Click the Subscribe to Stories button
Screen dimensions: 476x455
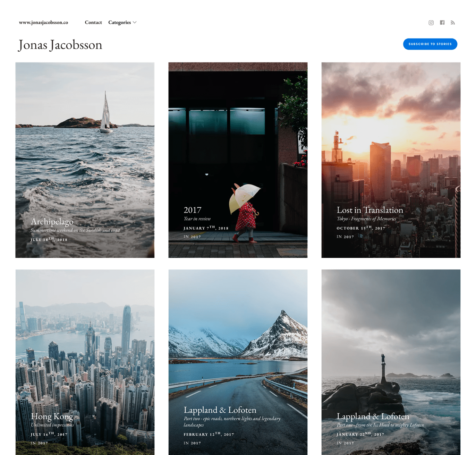click(x=430, y=44)
